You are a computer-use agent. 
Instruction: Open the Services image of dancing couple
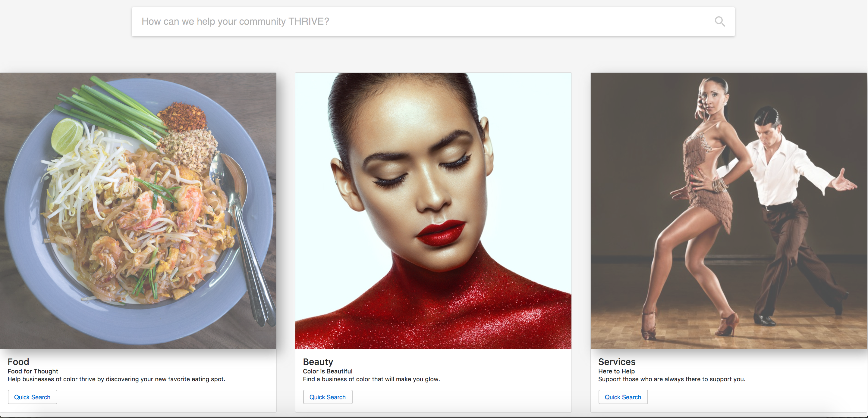point(728,211)
